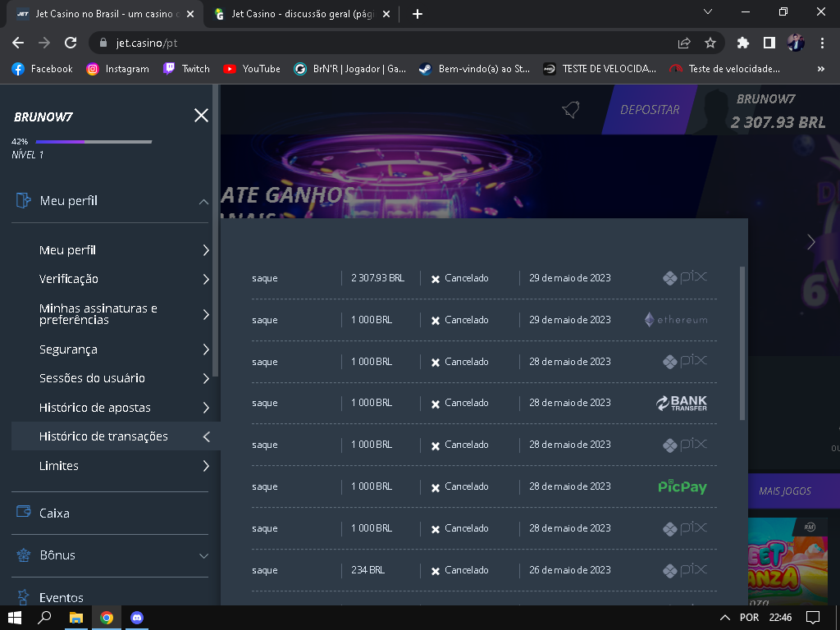Close the side menu with X icon

click(x=201, y=116)
